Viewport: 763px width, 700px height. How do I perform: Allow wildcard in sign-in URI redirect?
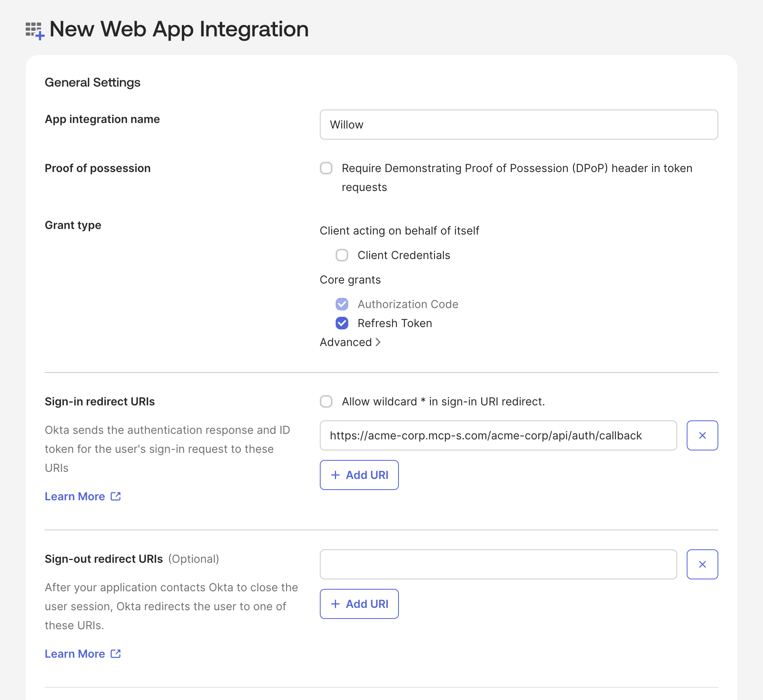[x=326, y=401]
